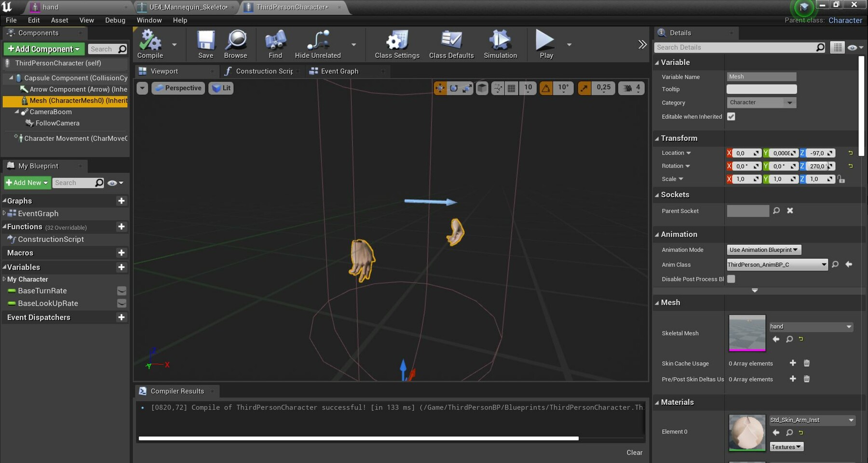Enable the Disable Post Process Blueprint checkbox

(x=731, y=279)
